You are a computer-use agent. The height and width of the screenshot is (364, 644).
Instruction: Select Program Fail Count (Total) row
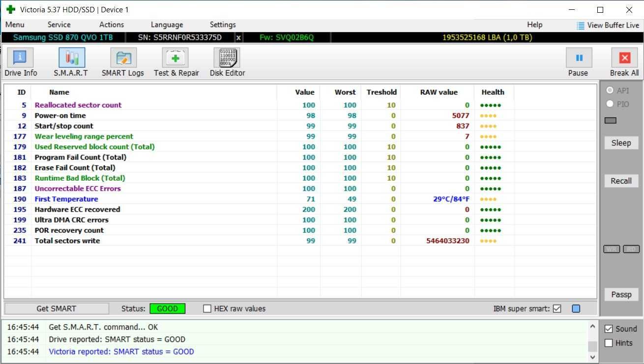300,157
